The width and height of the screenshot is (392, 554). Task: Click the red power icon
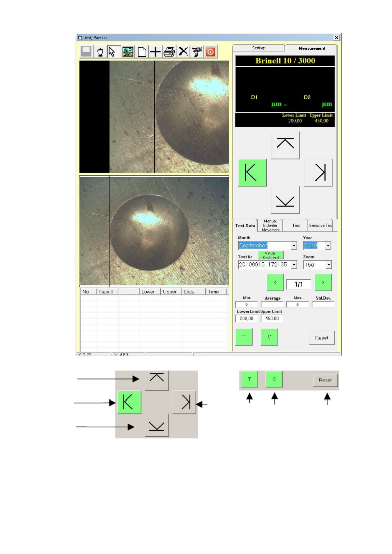point(211,52)
